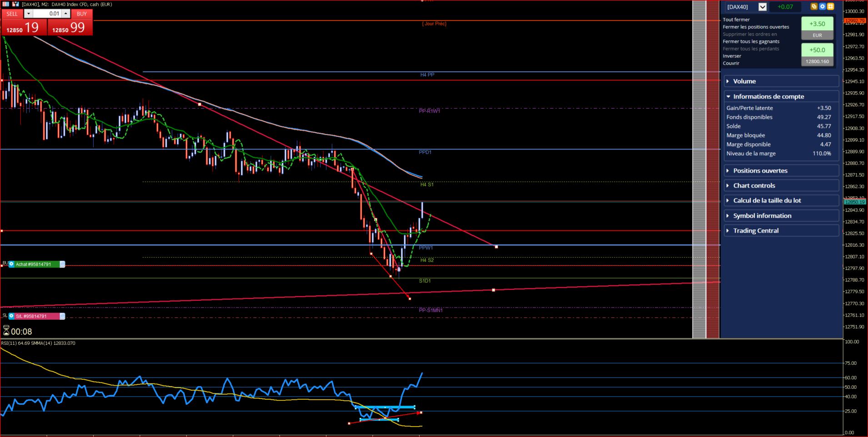Open the blue gear settings icon
The height and width of the screenshot is (437, 868).
(x=822, y=7)
